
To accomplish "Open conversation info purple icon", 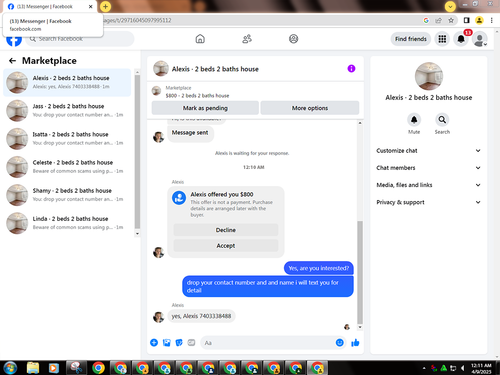I will tap(351, 69).
